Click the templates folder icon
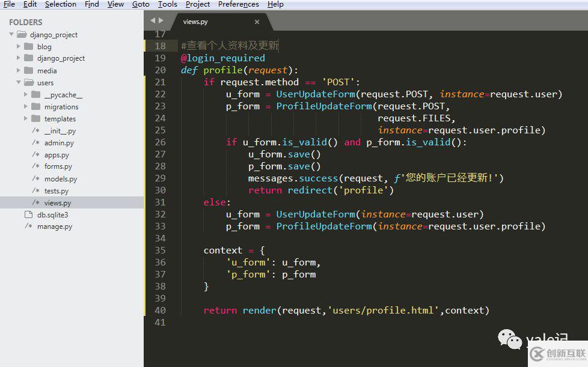The image size is (588, 367). (x=35, y=118)
